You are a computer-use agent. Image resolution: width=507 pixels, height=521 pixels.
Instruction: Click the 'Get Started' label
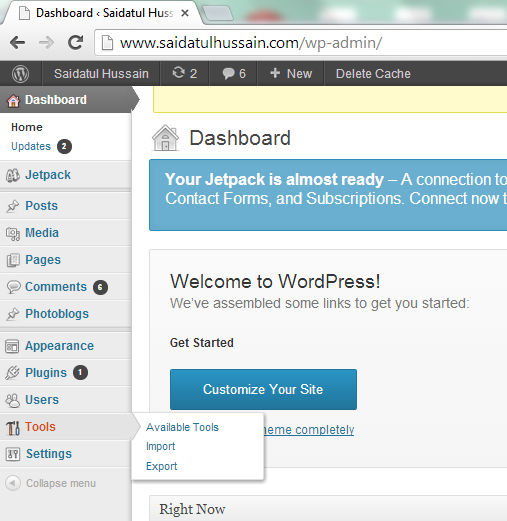coord(202,343)
